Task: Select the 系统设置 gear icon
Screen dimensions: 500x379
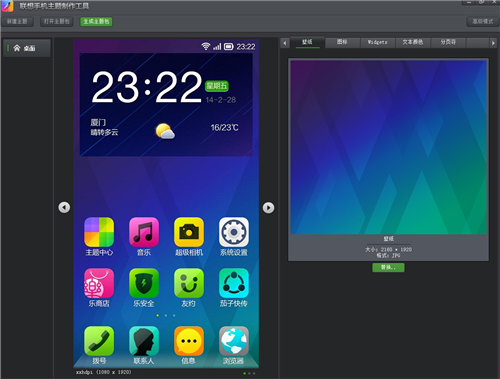Action: tap(234, 232)
